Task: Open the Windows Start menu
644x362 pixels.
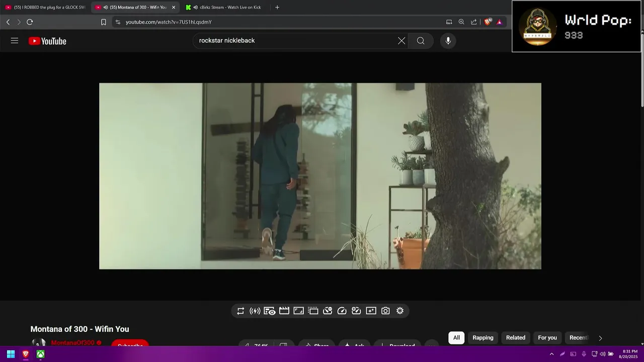Action: 11,354
